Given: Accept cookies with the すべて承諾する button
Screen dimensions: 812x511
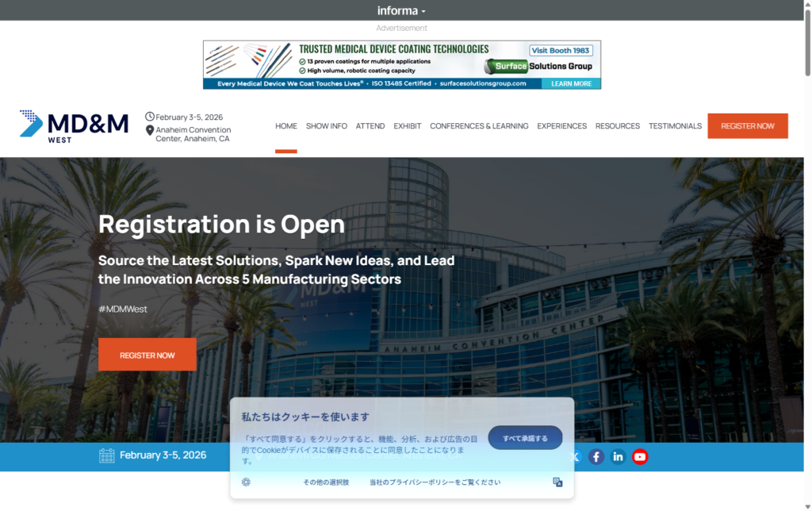Looking at the screenshot, I should click(x=525, y=436).
